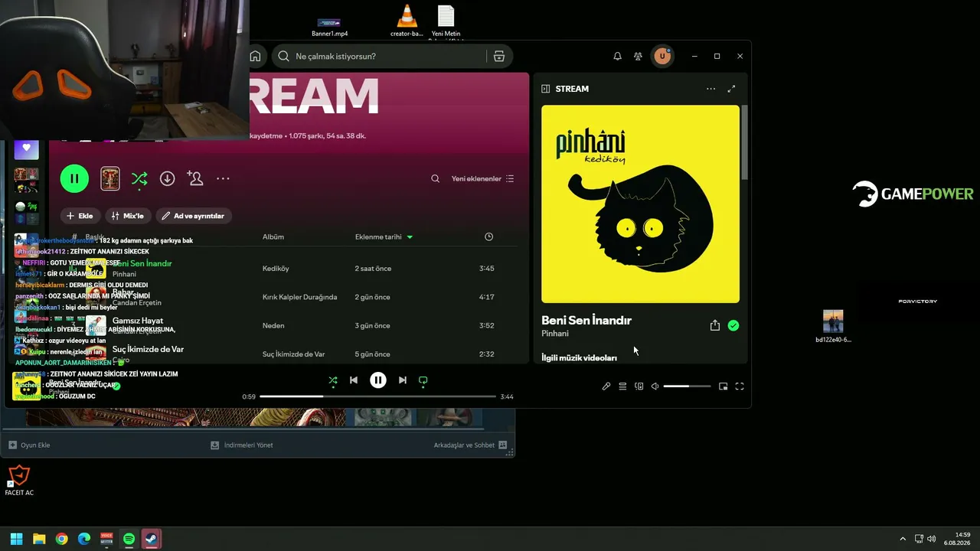
Task: Skip to the next track
Action: [402, 380]
